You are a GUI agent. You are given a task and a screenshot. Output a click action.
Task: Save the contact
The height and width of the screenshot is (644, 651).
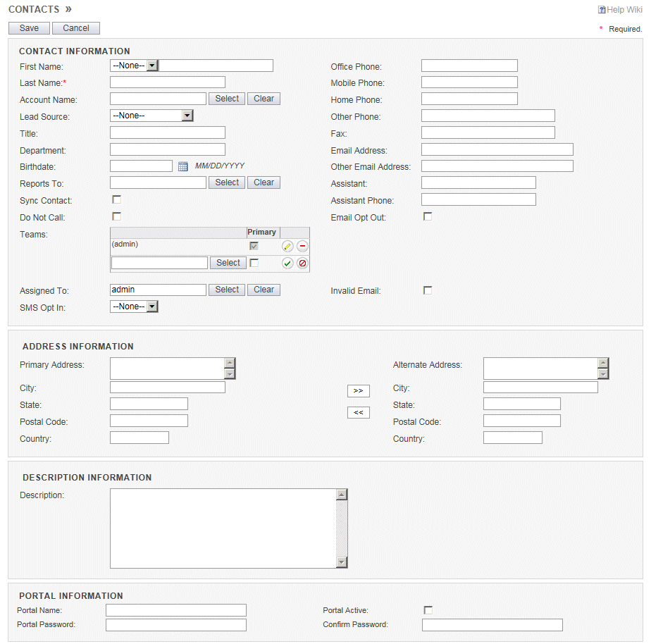tap(29, 28)
